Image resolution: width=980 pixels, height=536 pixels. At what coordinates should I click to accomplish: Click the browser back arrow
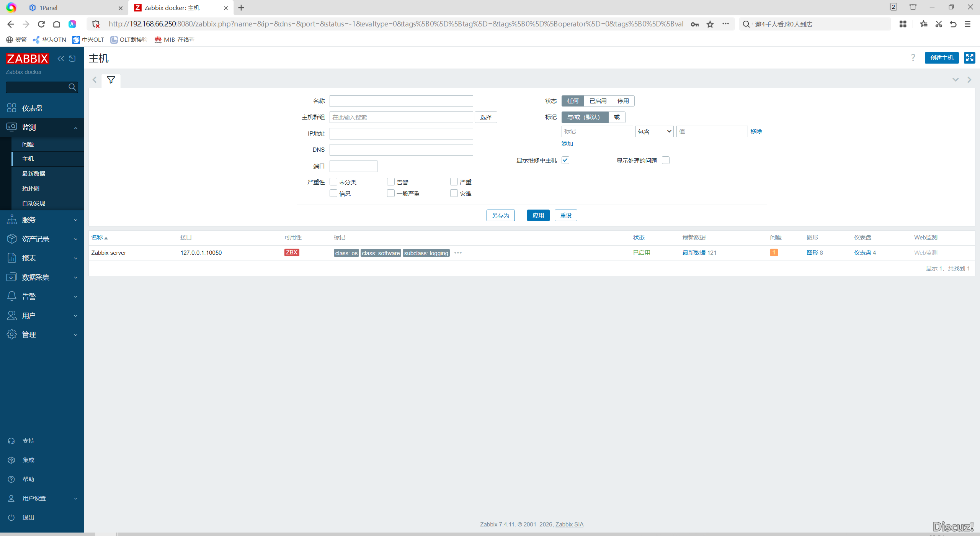click(x=11, y=25)
